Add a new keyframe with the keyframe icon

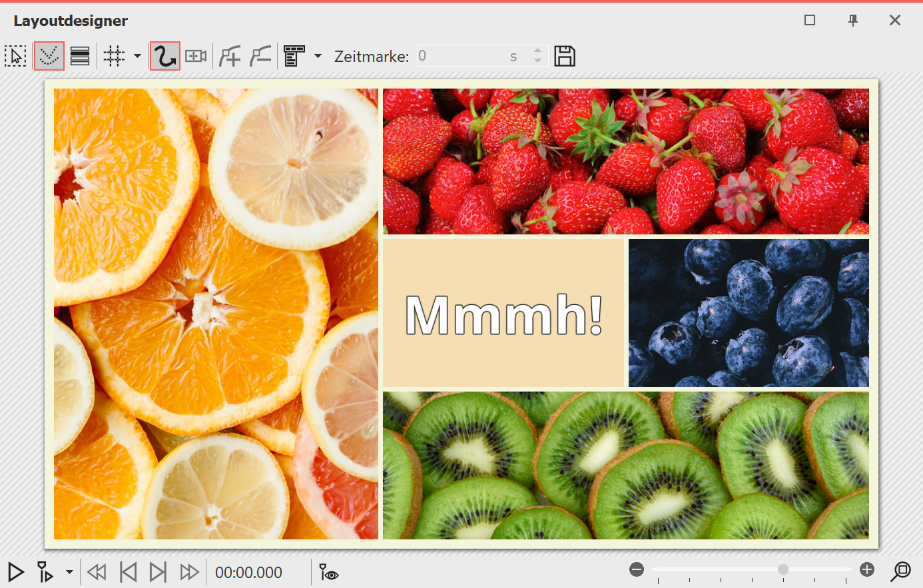[x=230, y=56]
